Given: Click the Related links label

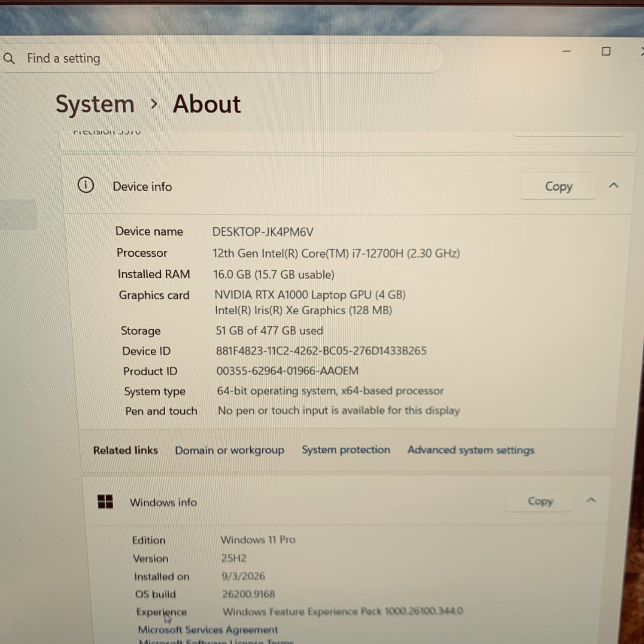Looking at the screenshot, I should pos(125,450).
